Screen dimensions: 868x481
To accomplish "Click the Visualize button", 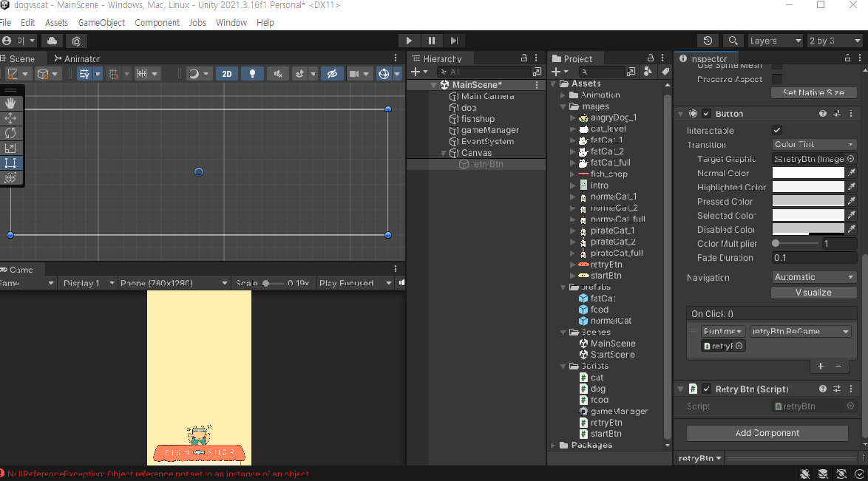I will tap(814, 293).
